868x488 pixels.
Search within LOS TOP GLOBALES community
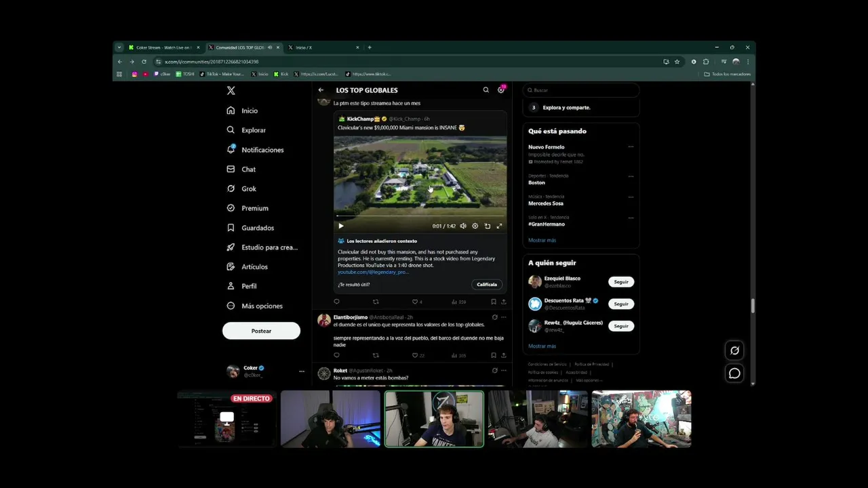(486, 90)
